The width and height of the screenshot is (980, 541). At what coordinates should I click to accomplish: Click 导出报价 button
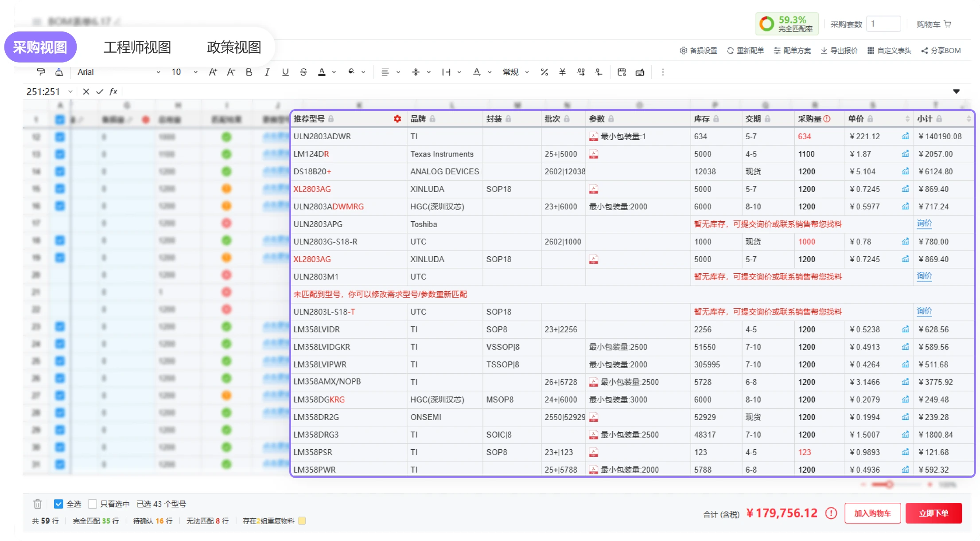839,51
